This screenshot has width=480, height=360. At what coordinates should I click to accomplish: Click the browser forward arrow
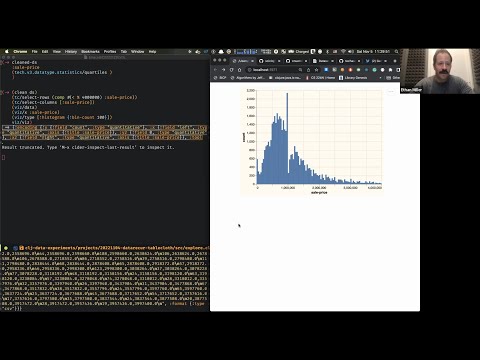223,70
